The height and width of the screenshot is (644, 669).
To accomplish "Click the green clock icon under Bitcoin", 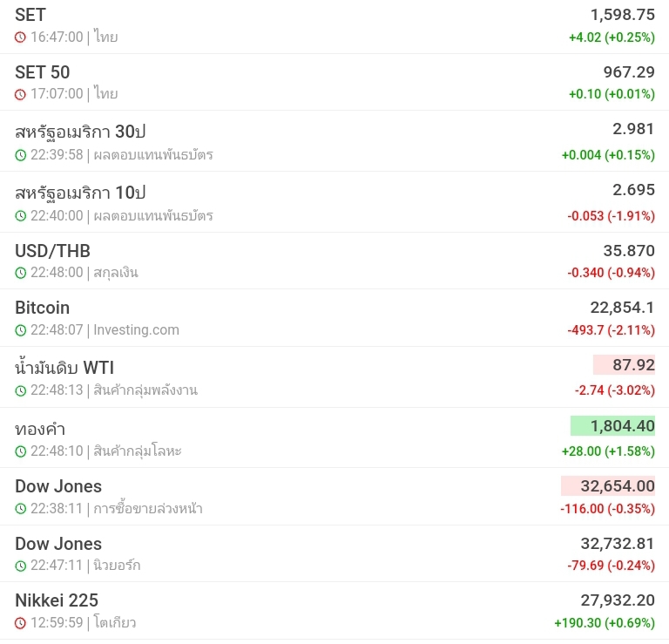I will pos(21,330).
